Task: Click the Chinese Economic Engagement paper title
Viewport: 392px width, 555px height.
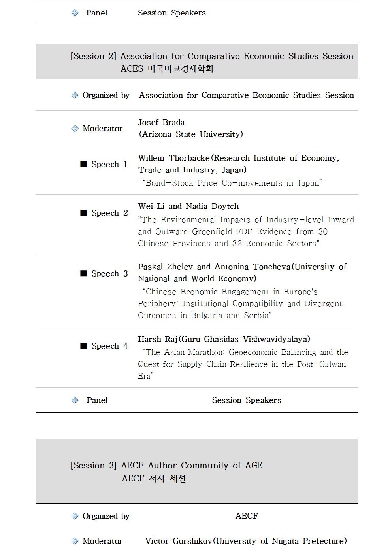Action: (240, 304)
